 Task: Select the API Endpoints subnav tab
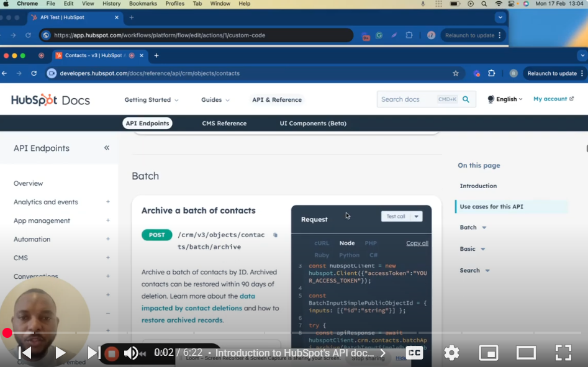point(147,124)
